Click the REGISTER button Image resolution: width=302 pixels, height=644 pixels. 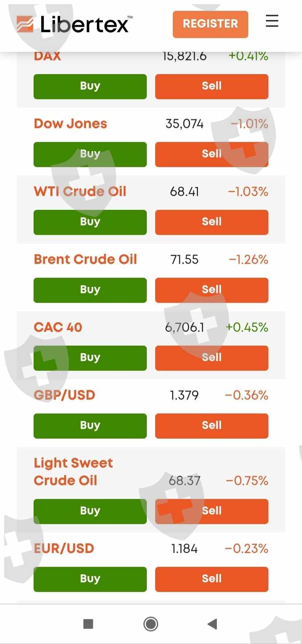[210, 24]
